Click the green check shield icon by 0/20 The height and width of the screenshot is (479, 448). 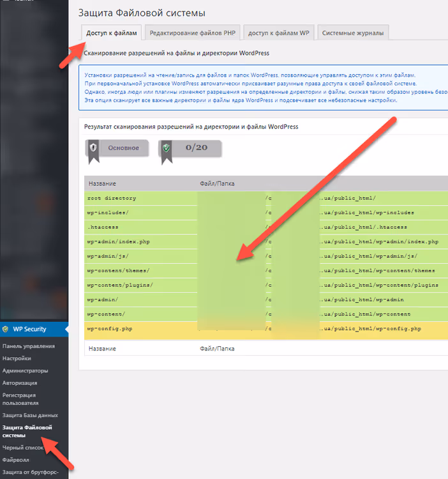click(167, 148)
